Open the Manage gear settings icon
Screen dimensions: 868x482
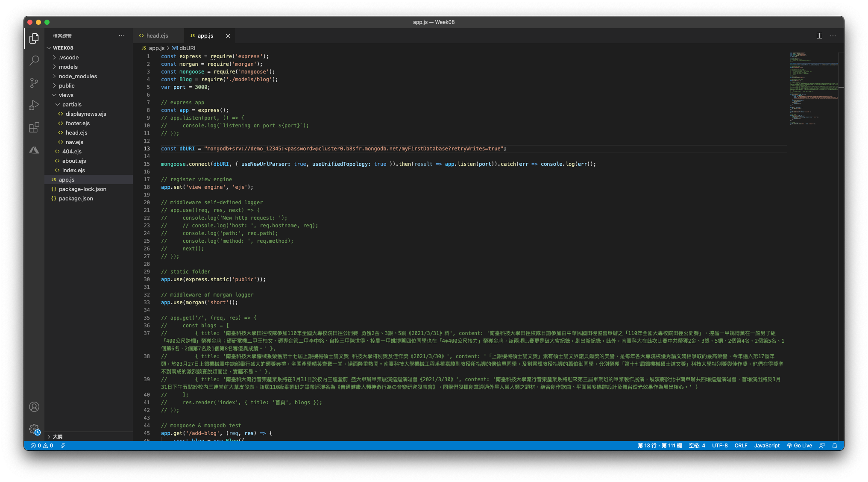(34, 429)
